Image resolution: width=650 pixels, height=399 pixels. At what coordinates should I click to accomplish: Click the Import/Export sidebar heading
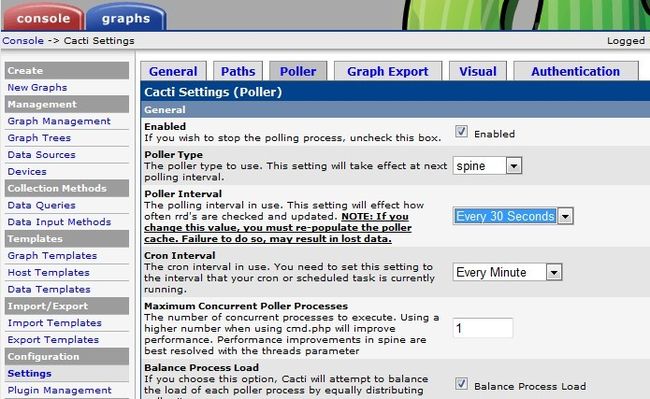67,306
